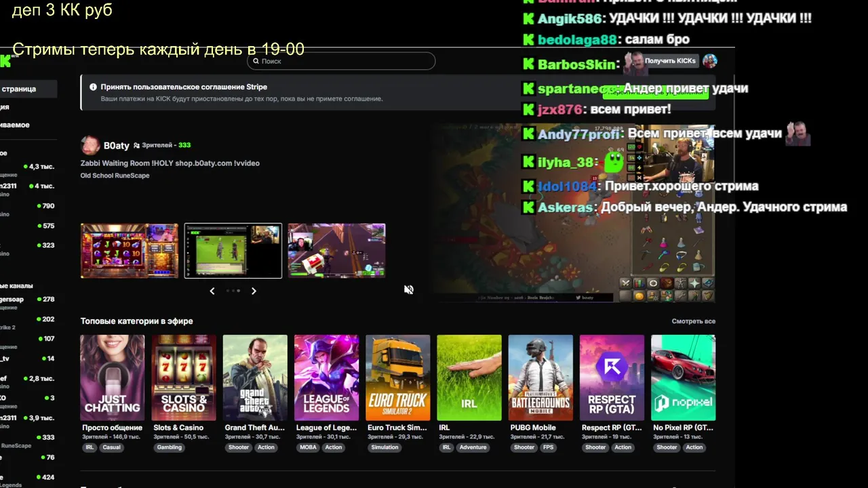Select Shooter tag under PUBG Mobile
This screenshot has height=488, width=868.
[524, 447]
